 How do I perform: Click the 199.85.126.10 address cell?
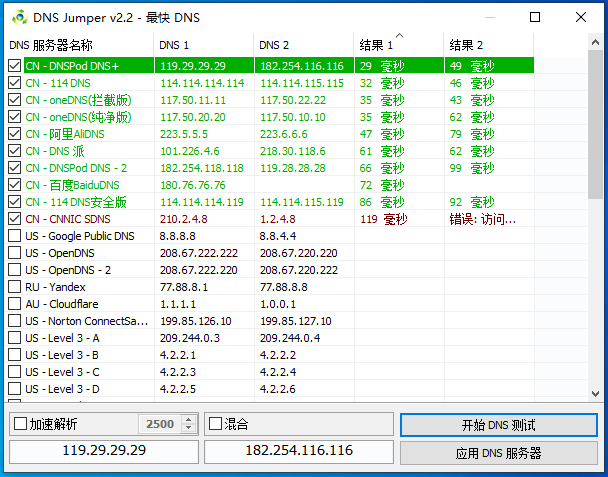pyautogui.click(x=195, y=321)
